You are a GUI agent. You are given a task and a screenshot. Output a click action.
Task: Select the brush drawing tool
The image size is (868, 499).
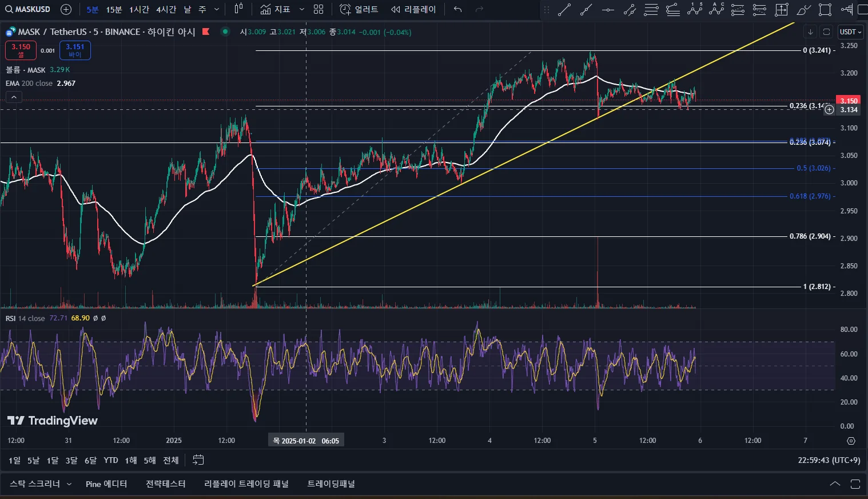click(803, 10)
